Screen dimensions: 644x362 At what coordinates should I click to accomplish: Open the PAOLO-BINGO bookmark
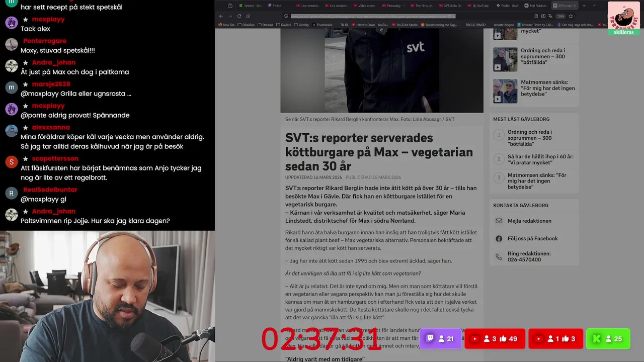point(475,25)
